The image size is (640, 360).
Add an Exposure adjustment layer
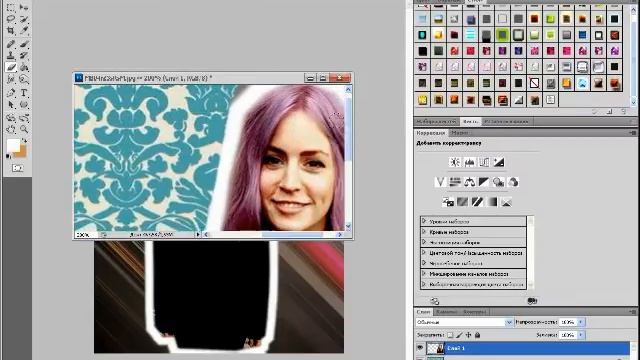tap(499, 162)
